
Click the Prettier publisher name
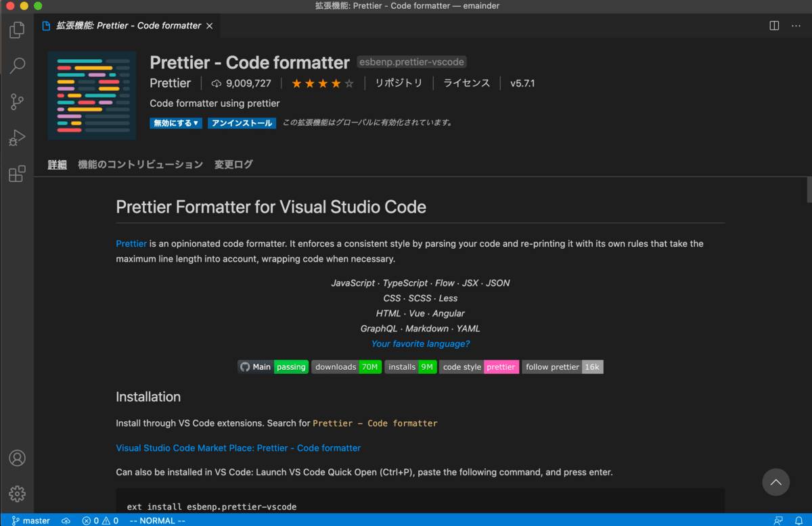[171, 83]
